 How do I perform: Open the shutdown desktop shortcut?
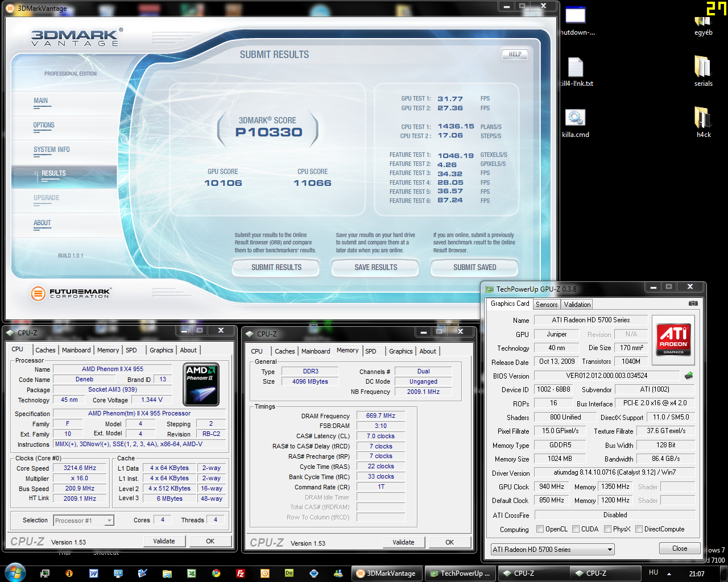point(576,21)
